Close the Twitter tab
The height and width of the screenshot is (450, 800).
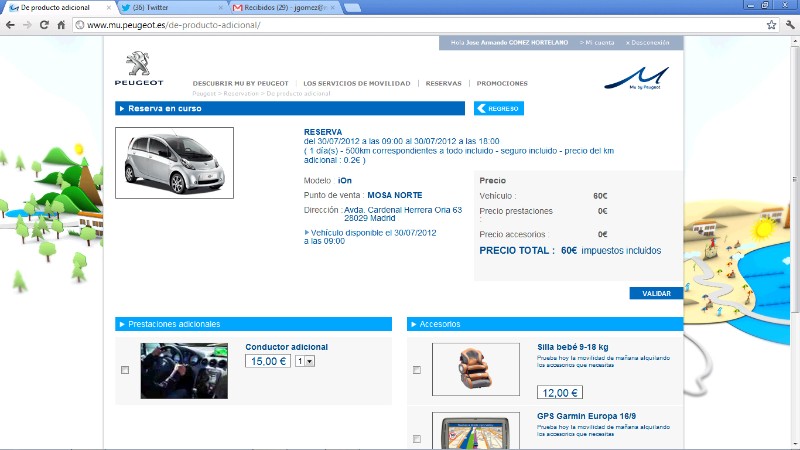pos(220,8)
